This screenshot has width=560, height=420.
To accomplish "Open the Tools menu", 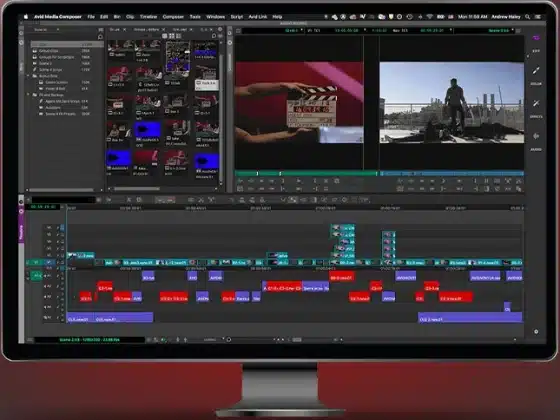I will [195, 17].
